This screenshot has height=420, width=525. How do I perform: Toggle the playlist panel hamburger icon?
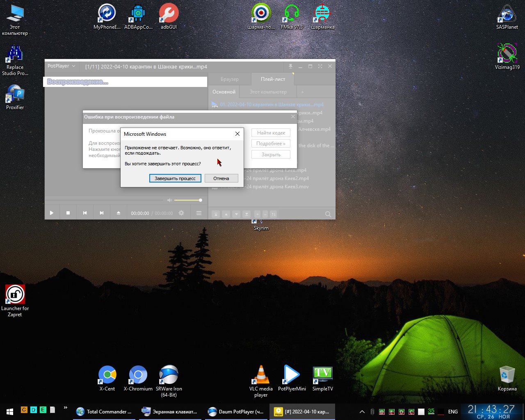(199, 213)
